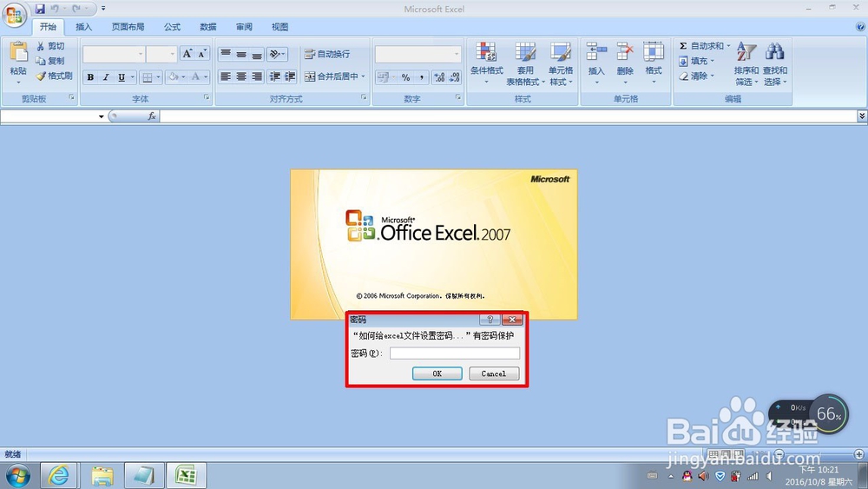Screen dimensions: 868x489
Task: Decrease font size with the small A icon
Action: click(202, 54)
